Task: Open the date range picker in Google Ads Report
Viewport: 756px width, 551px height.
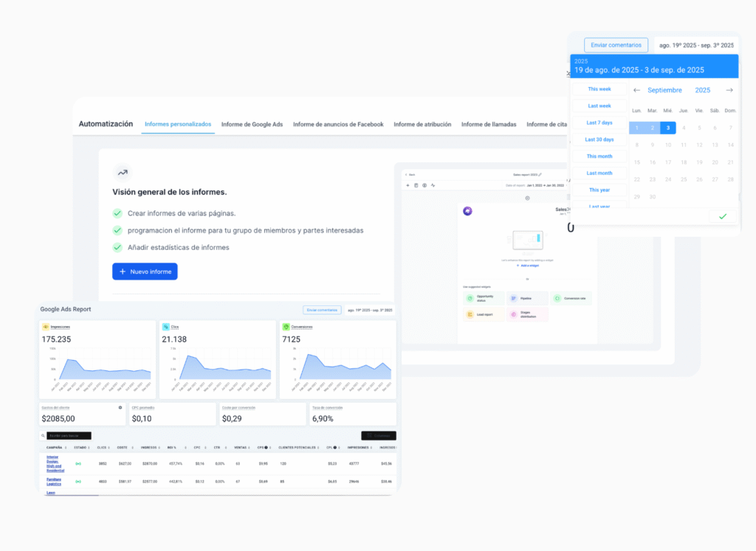Action: click(369, 310)
